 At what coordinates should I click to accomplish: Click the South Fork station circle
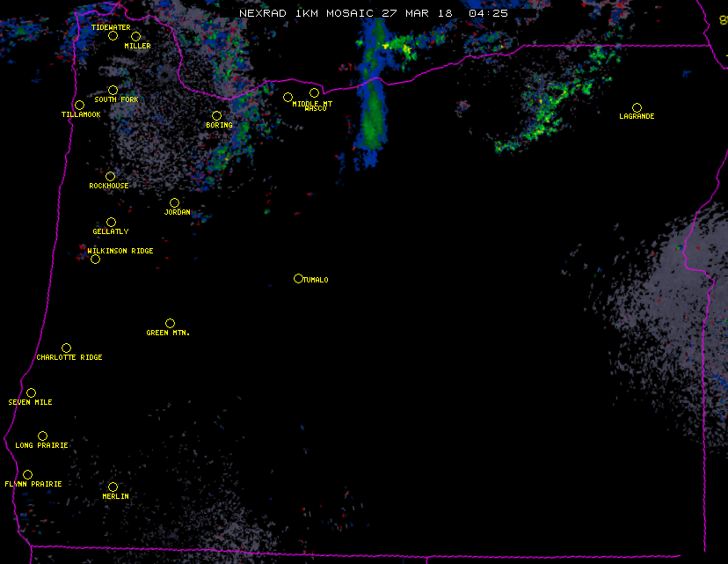(113, 90)
